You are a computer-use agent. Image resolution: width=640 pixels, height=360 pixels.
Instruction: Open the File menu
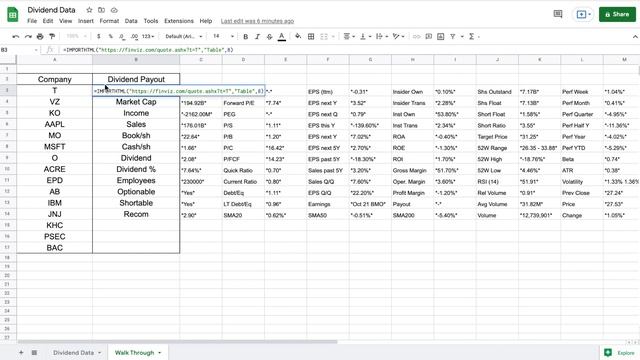pyautogui.click(x=32, y=21)
